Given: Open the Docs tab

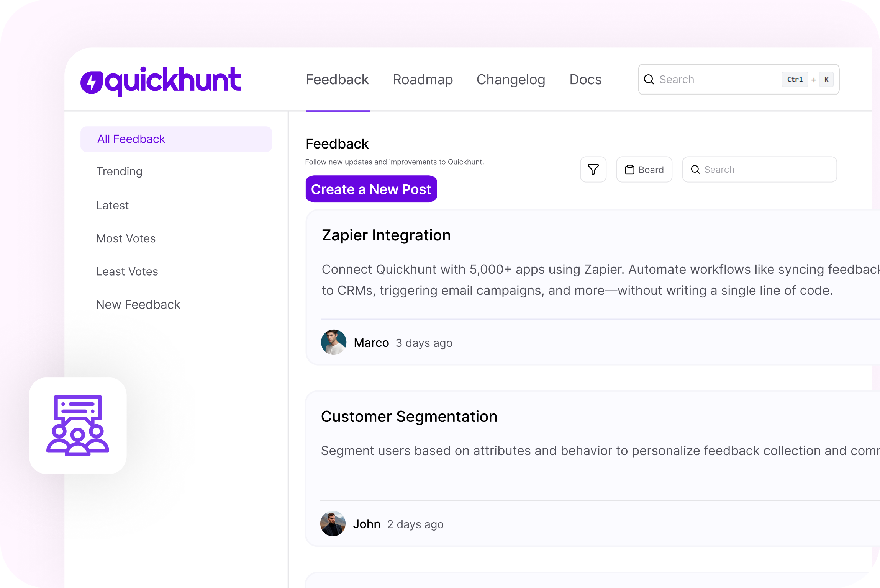Looking at the screenshot, I should tap(585, 80).
